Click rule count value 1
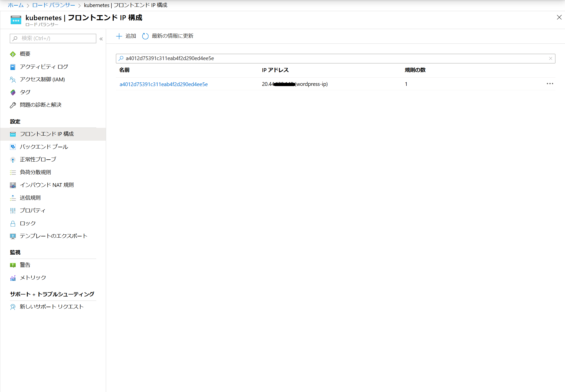This screenshot has width=565, height=392. pyautogui.click(x=406, y=84)
